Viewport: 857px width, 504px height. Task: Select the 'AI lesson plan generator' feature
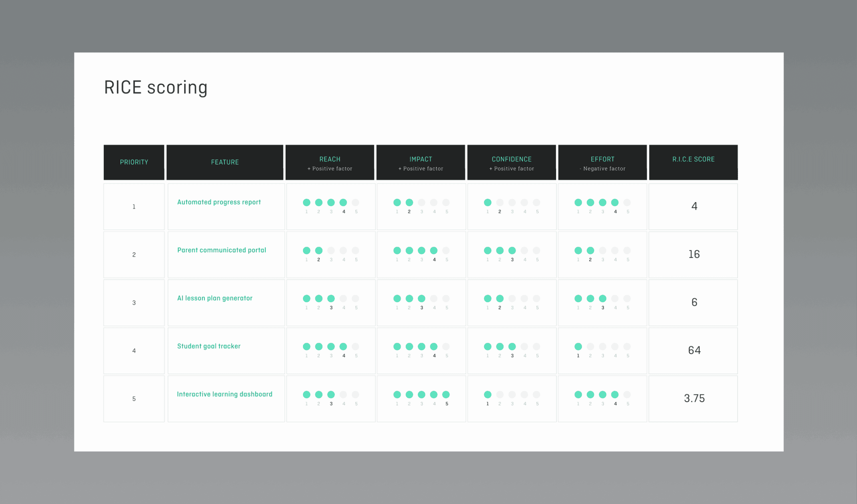[215, 298]
